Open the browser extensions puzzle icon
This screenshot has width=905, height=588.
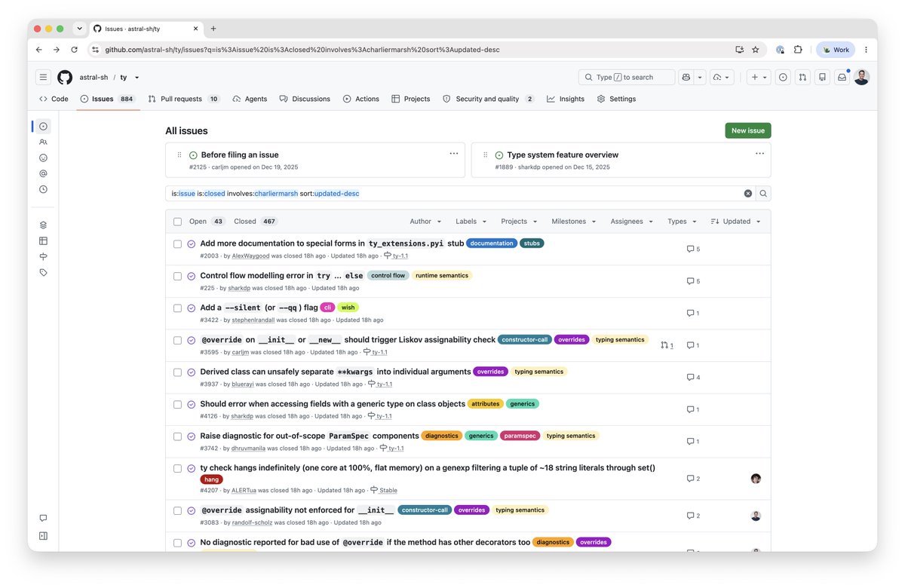pyautogui.click(x=798, y=50)
